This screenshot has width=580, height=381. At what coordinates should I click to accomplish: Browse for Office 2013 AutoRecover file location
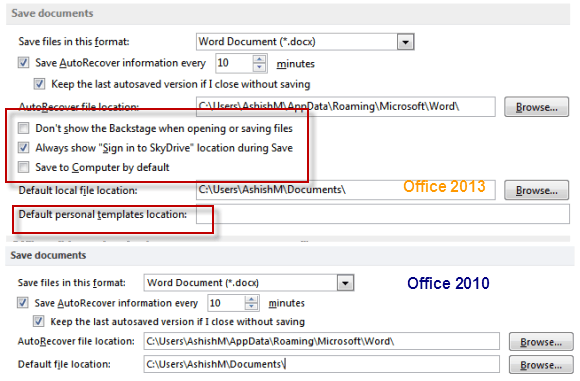coord(536,107)
